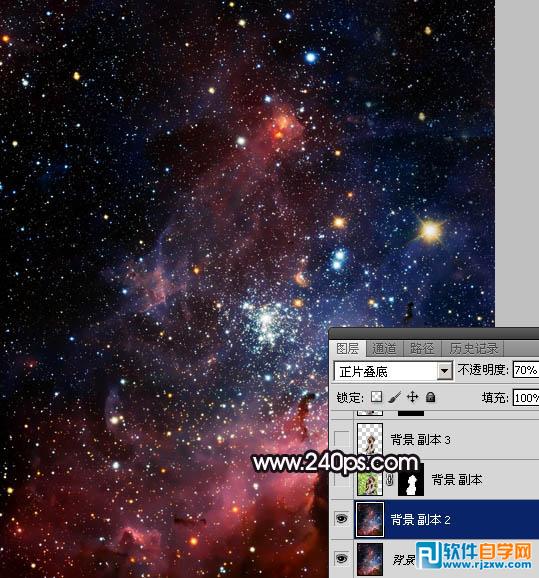
Task: Hide the 背景 layer using eye icon
Action: click(x=341, y=558)
